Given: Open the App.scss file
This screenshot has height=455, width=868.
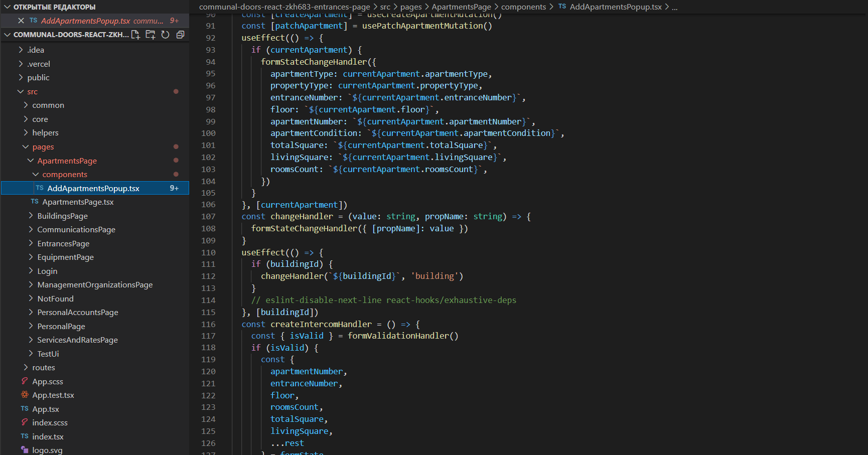Looking at the screenshot, I should pyautogui.click(x=48, y=381).
